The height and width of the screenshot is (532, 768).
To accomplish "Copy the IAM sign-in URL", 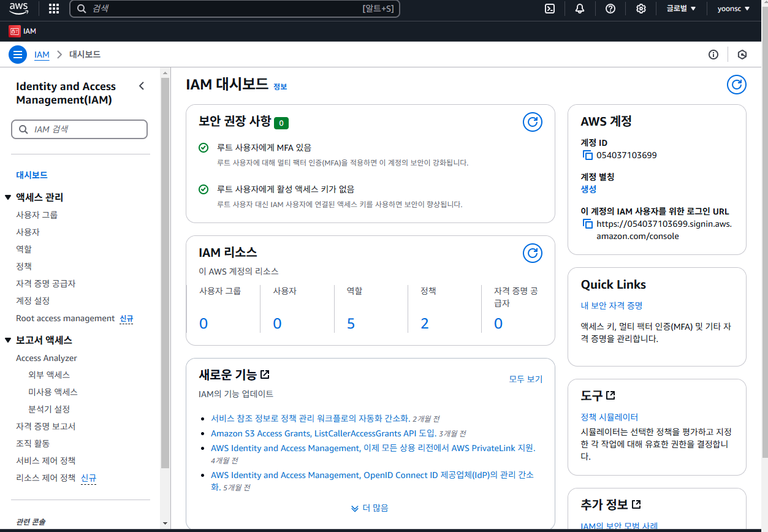I will coord(587,224).
